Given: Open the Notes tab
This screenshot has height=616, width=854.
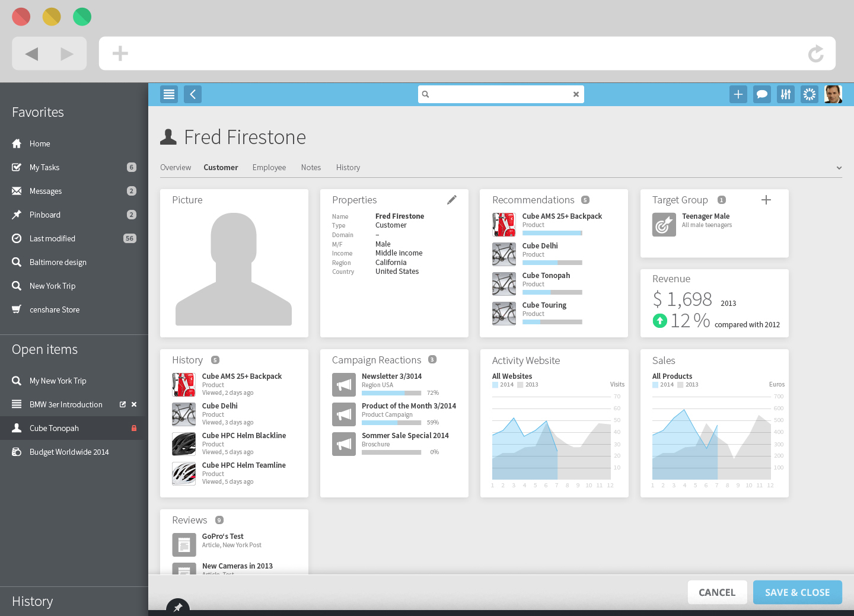Looking at the screenshot, I should [311, 167].
